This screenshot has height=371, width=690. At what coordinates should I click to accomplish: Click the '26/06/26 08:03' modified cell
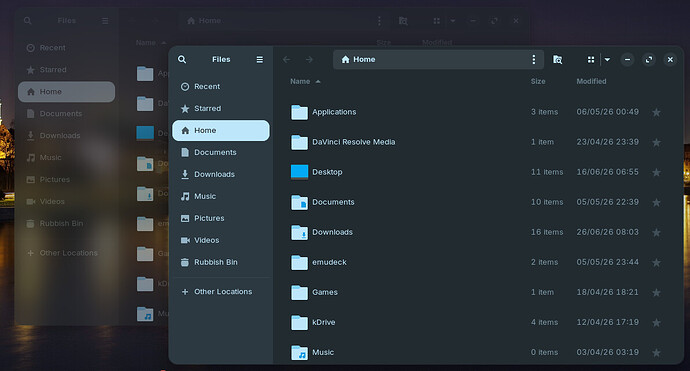click(x=607, y=232)
